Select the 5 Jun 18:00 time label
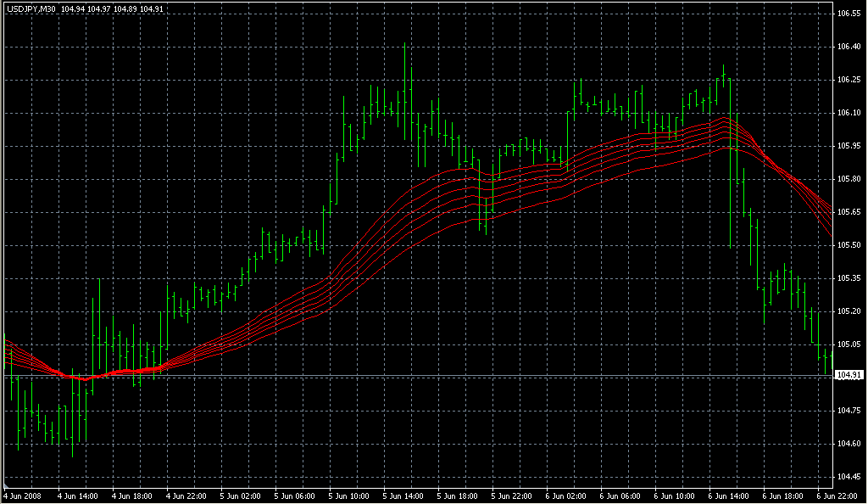 (x=458, y=496)
